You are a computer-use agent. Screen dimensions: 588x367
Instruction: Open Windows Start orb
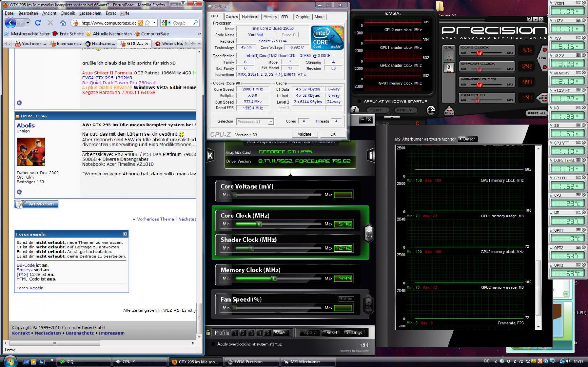(x=10, y=361)
